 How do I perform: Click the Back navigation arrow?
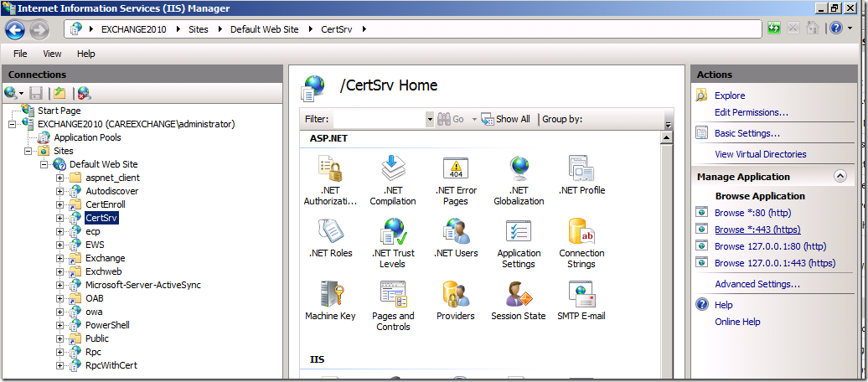click(15, 28)
